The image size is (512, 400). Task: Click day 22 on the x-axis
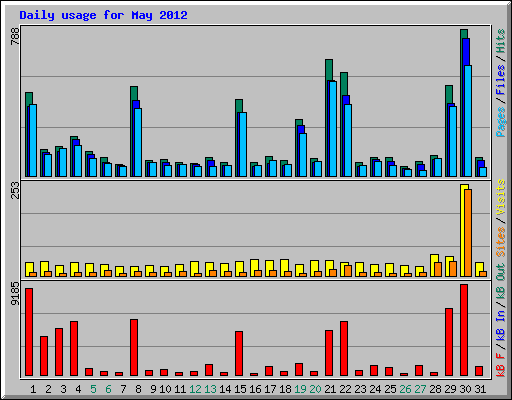tap(345, 389)
